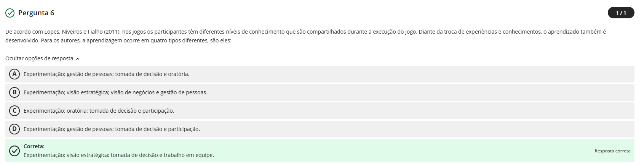The width and height of the screenshot is (644, 165).
Task: Select answer text ending in 'negócios e gestão de pessoas'
Action: (x=115, y=92)
